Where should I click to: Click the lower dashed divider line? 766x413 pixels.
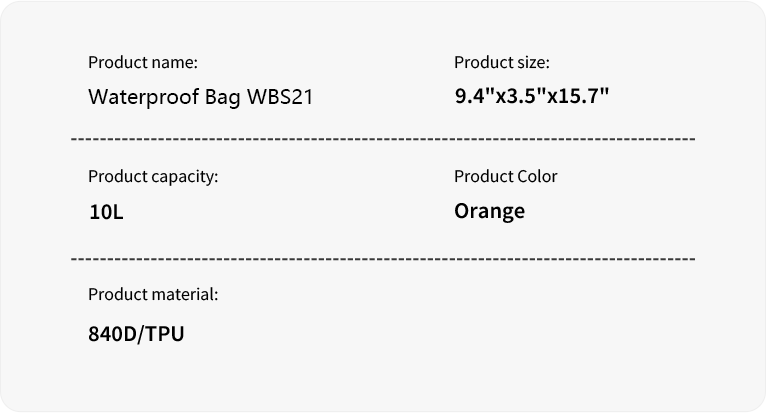pos(383,259)
